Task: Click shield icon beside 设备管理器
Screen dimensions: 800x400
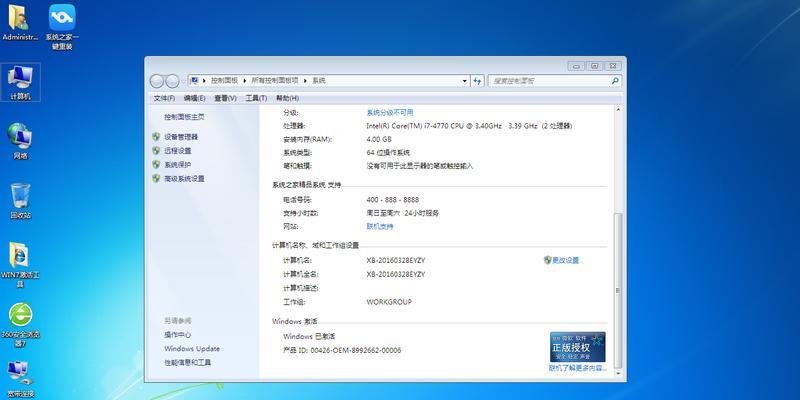Action: (x=156, y=137)
